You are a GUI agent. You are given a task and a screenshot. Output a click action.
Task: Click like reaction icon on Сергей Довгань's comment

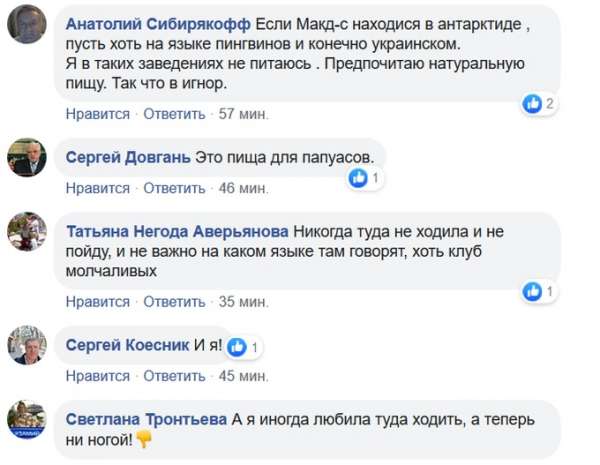pyautogui.click(x=358, y=178)
